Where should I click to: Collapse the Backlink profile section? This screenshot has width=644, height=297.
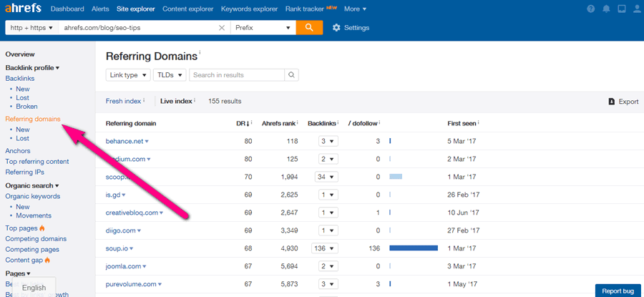pos(32,67)
